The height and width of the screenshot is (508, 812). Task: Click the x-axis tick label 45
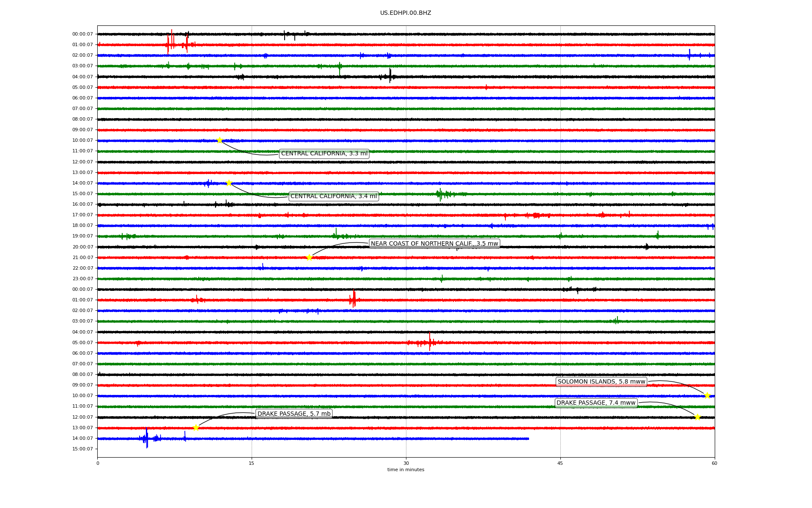pos(560,463)
